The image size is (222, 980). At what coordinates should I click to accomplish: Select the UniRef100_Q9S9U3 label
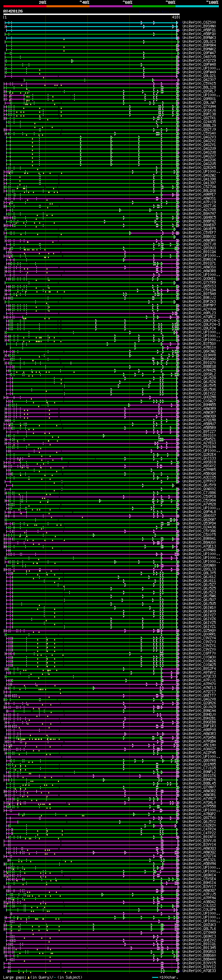[x=199, y=248]
